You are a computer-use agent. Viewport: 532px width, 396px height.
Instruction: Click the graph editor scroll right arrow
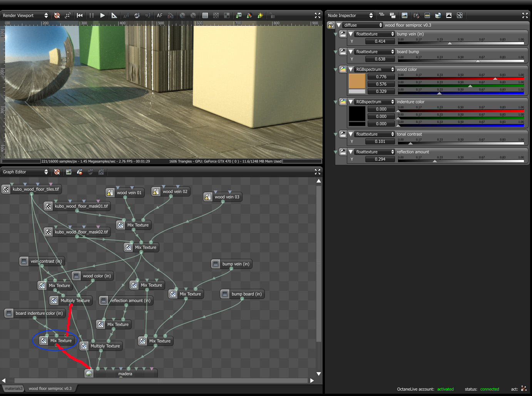pos(312,381)
